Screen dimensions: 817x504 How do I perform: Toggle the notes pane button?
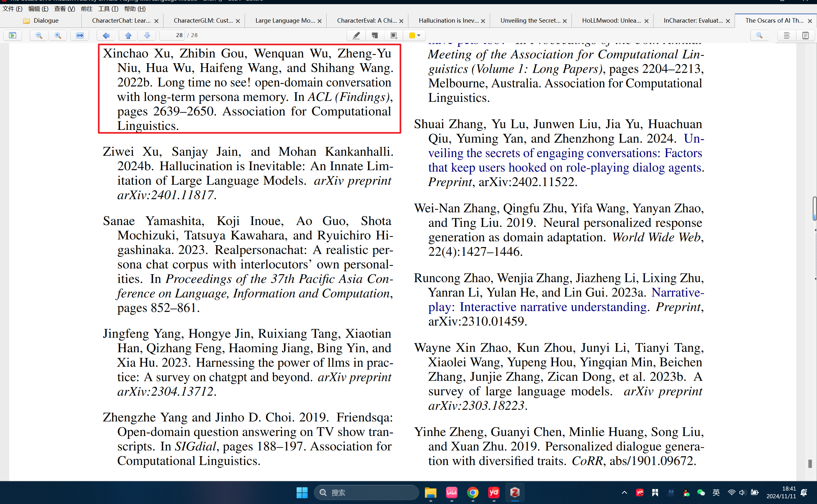click(805, 35)
